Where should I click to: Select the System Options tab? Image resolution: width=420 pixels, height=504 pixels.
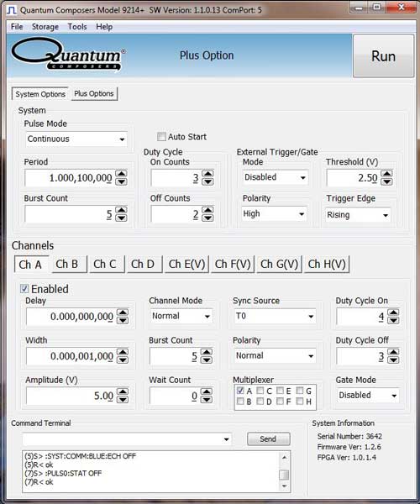tap(40, 94)
